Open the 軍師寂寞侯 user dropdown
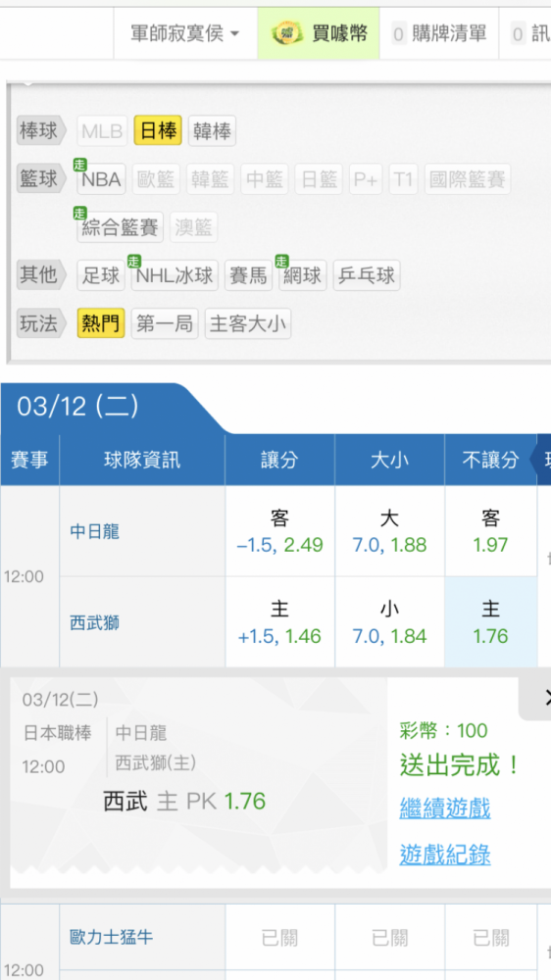 tap(185, 33)
